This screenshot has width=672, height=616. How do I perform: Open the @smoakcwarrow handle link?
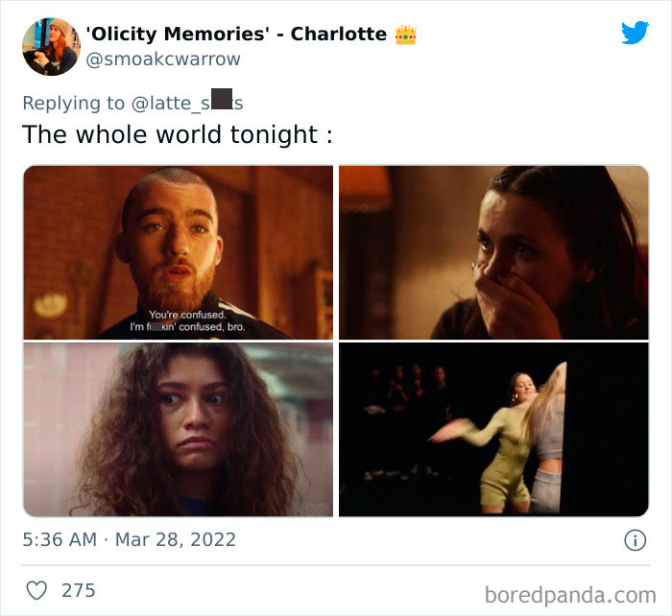tap(163, 59)
